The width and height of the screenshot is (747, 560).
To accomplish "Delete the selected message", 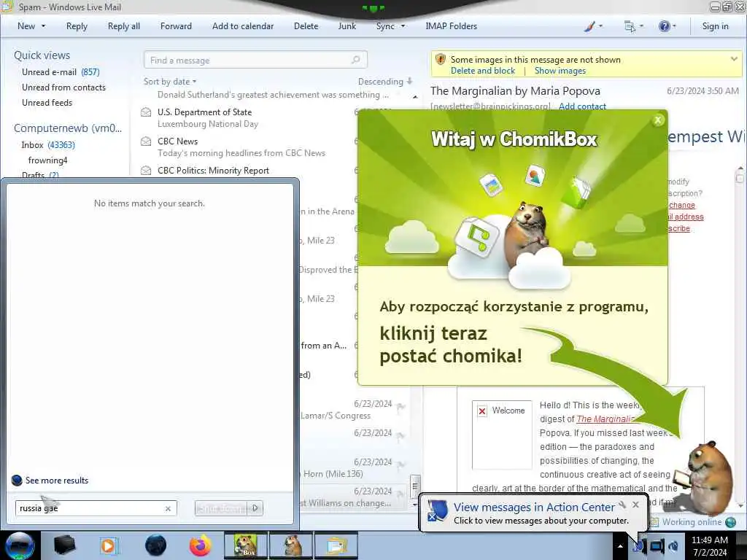I will point(306,26).
